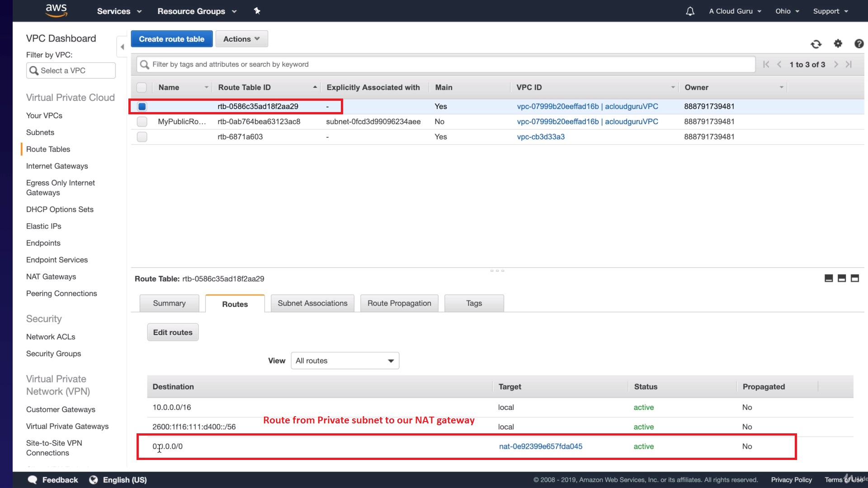Viewport: 868px width, 488px height.
Task: Uncheck the rtb-0586c35ad18f2aa29 row checkbox
Action: click(142, 107)
